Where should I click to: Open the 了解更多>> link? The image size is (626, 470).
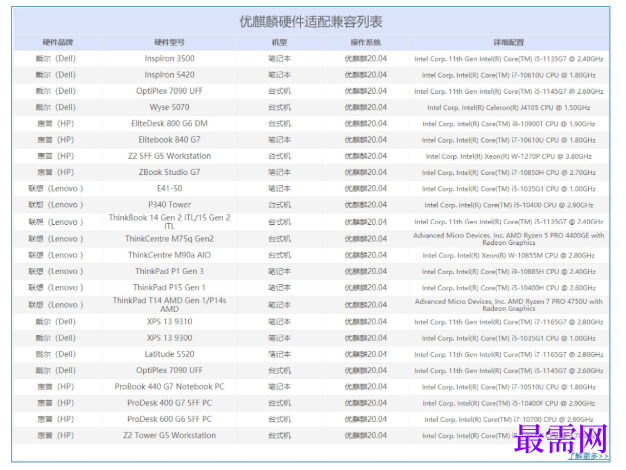tap(588, 456)
